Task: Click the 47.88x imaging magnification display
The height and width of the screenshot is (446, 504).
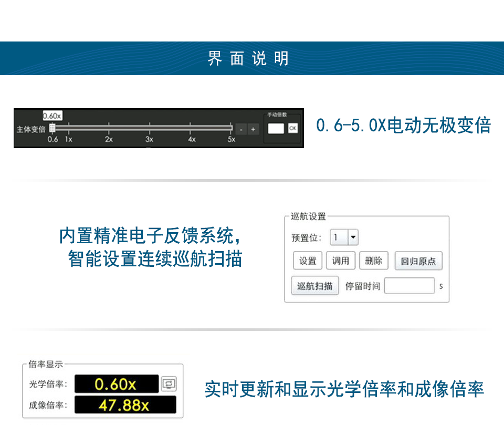Action: tap(124, 406)
